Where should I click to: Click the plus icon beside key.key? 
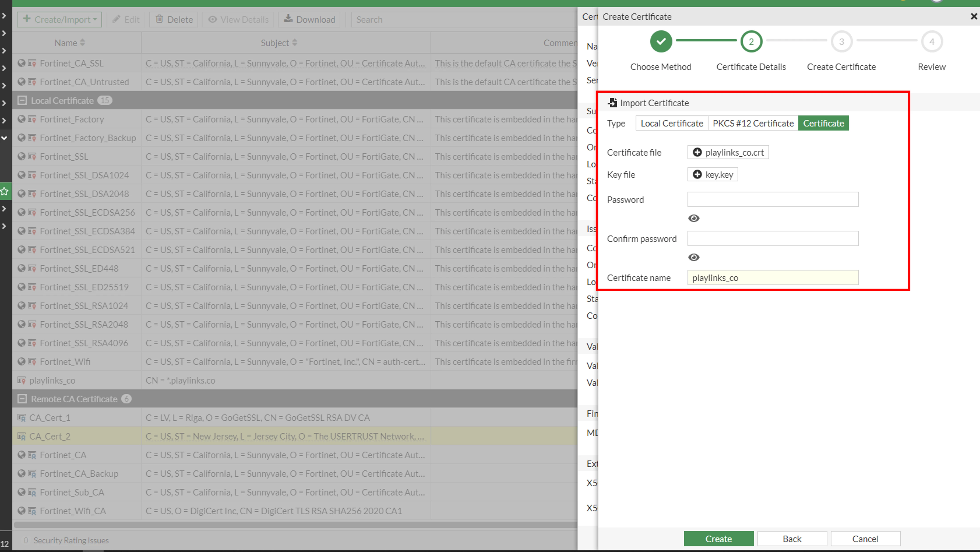(x=697, y=174)
